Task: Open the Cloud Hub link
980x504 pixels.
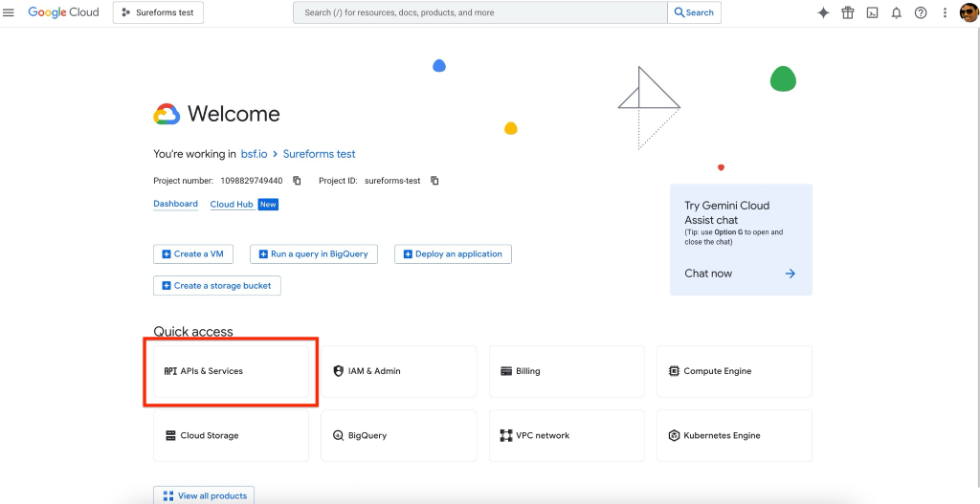Action: (x=232, y=205)
